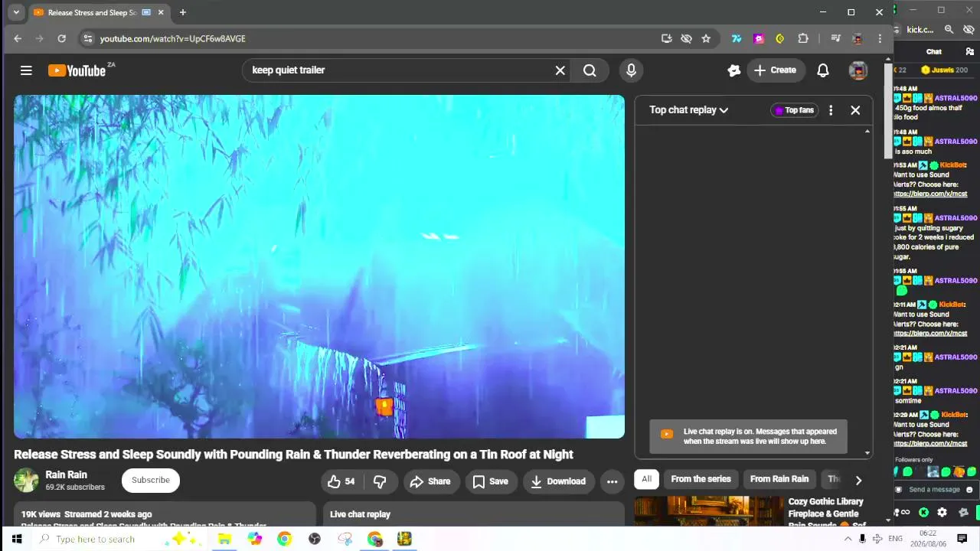The width and height of the screenshot is (980, 551).
Task: Open emoji picker in Kick message box
Action: pos(969,490)
